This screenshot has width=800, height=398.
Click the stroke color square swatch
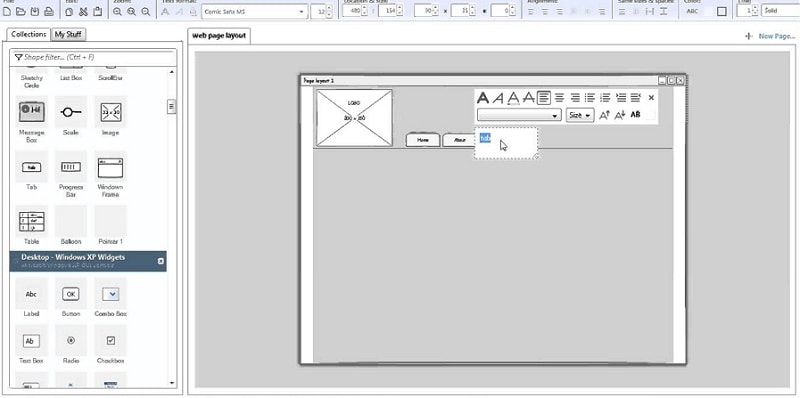click(721, 11)
